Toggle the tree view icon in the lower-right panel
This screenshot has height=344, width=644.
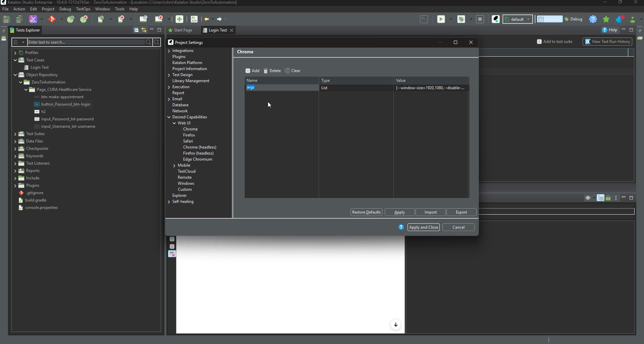click(x=601, y=198)
